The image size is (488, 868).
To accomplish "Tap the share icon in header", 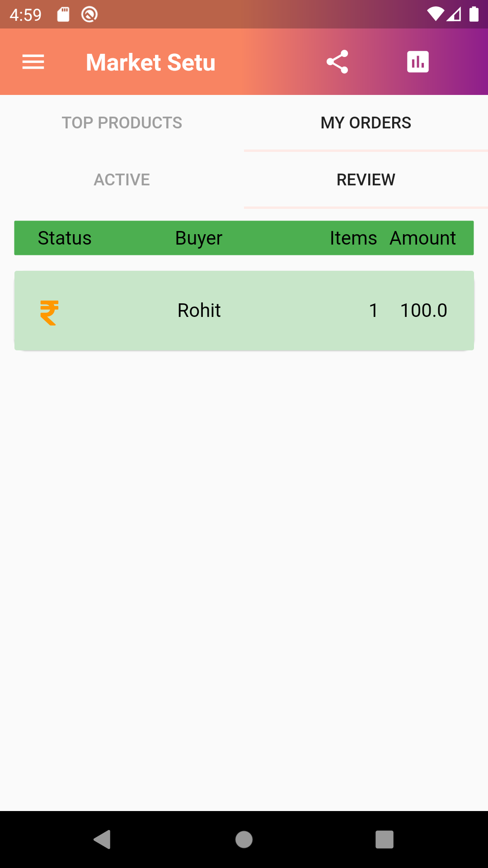I will click(337, 62).
